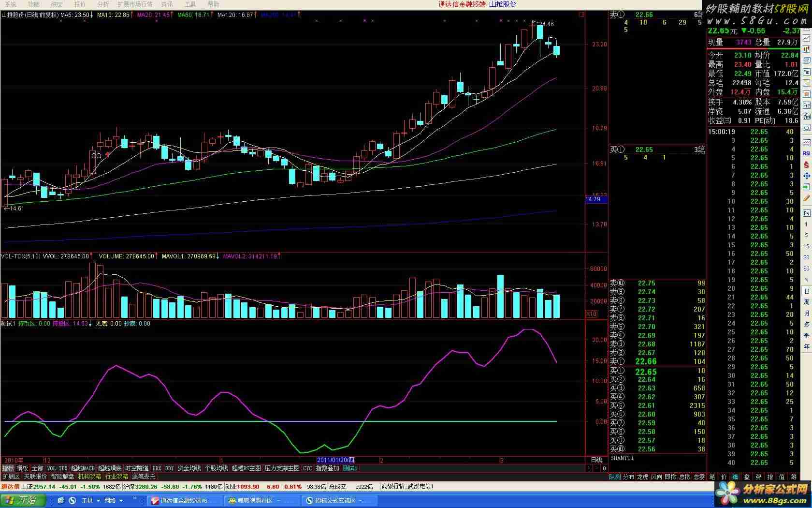Open the 逐笔委托 button

pos(144,477)
